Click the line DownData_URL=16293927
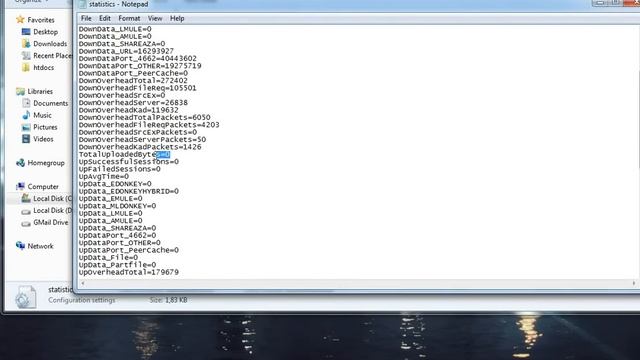The image size is (640, 360). (126, 51)
